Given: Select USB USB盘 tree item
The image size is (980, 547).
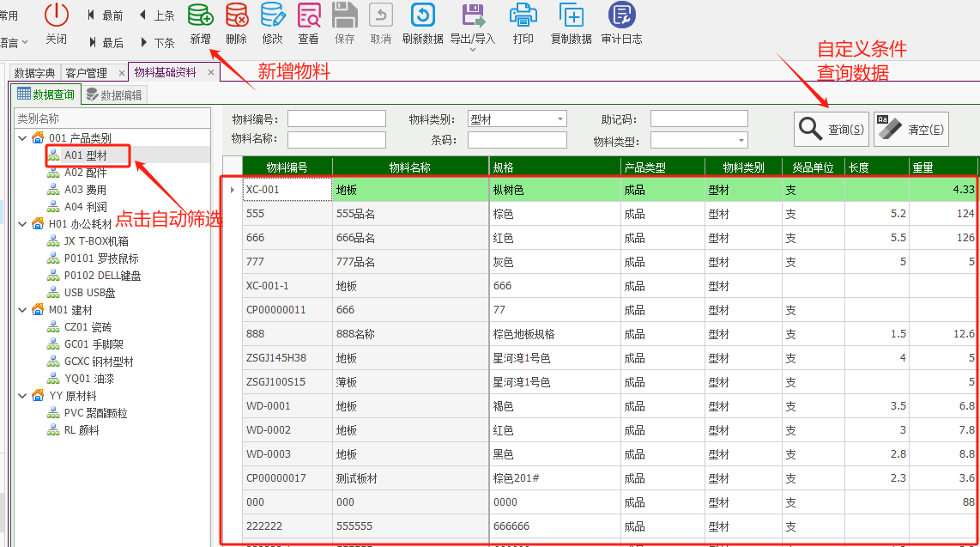Looking at the screenshot, I should click(89, 293).
